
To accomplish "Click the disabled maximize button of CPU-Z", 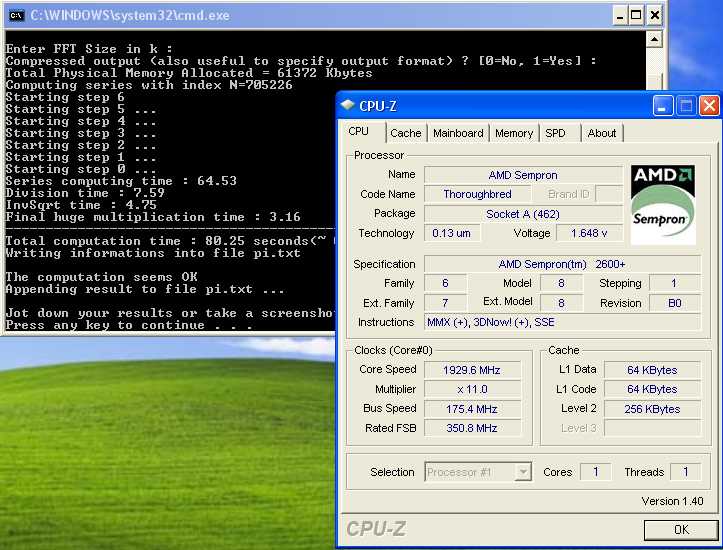I will click(x=686, y=106).
